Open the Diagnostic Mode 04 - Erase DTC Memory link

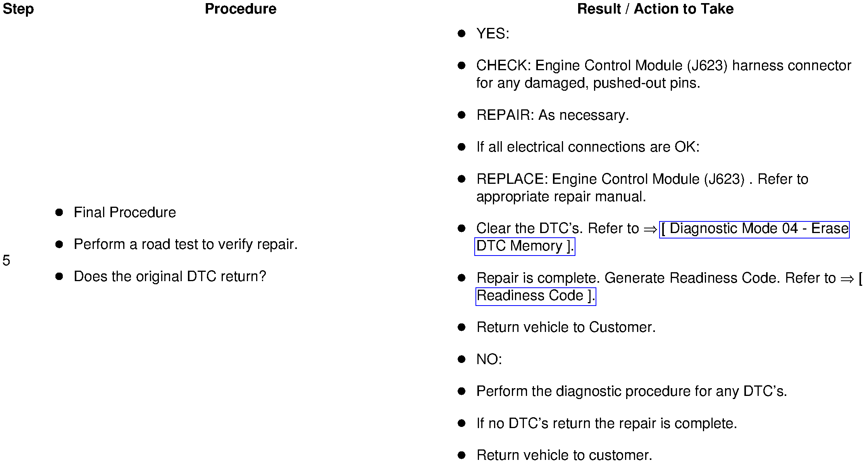coord(754,229)
